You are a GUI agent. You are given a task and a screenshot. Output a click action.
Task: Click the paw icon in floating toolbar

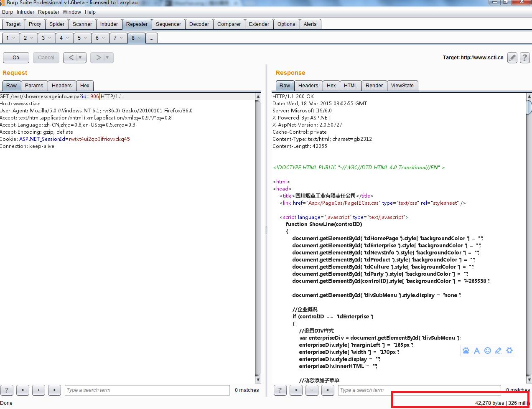pos(466,351)
